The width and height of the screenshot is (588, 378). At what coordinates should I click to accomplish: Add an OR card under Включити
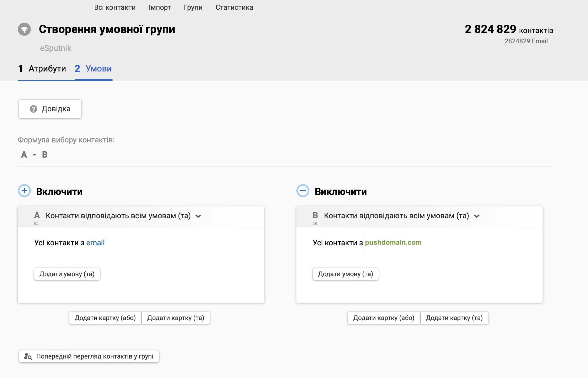tap(105, 318)
